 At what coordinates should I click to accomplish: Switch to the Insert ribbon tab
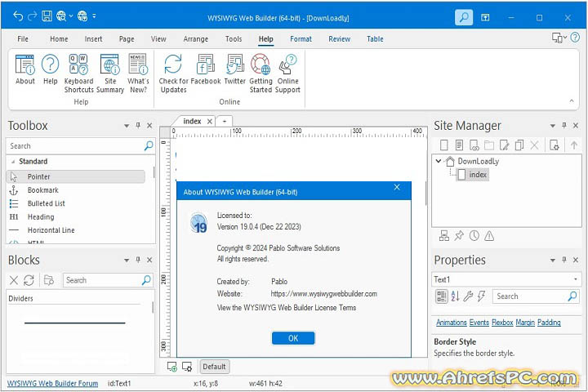pyautogui.click(x=93, y=39)
